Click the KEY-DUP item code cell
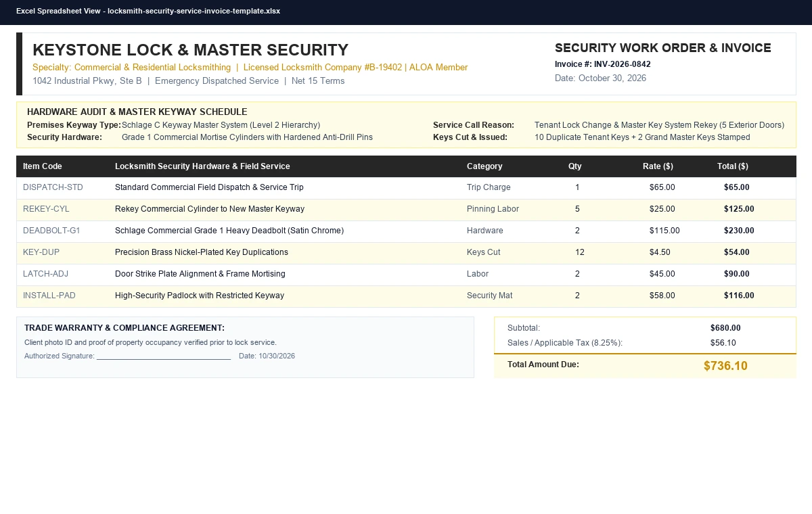This screenshot has height=514, width=812. (x=41, y=252)
